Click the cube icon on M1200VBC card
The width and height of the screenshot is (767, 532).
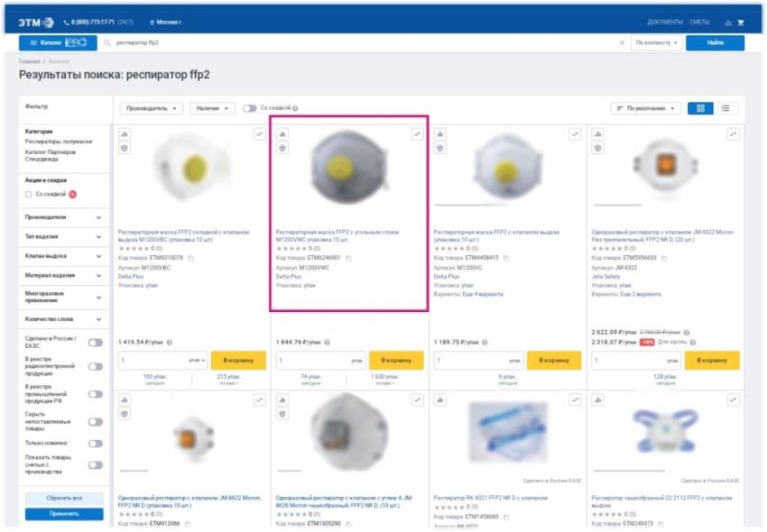click(125, 148)
